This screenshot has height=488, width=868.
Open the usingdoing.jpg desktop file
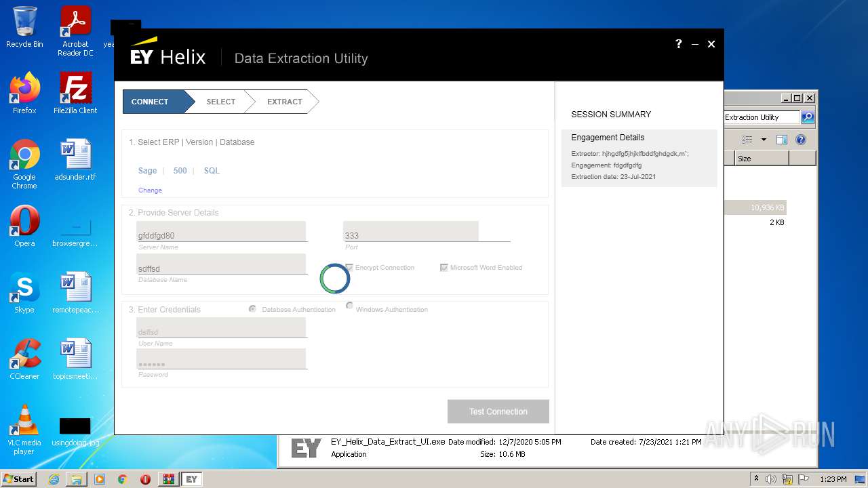pos(75,432)
